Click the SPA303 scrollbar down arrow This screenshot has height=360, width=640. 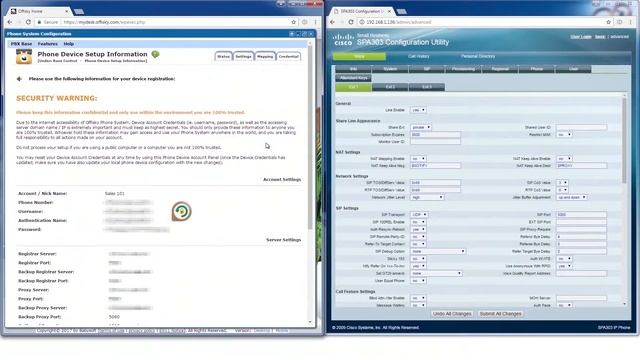pyautogui.click(x=624, y=304)
